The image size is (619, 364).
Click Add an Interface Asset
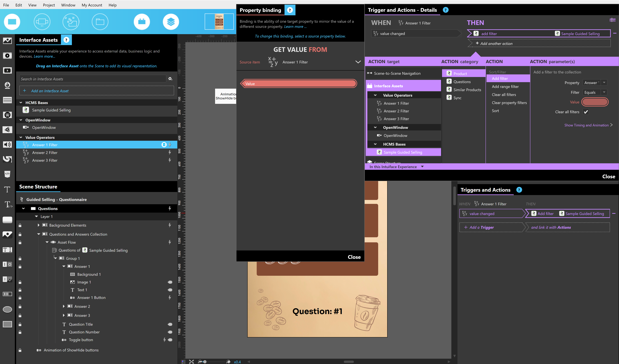click(97, 91)
